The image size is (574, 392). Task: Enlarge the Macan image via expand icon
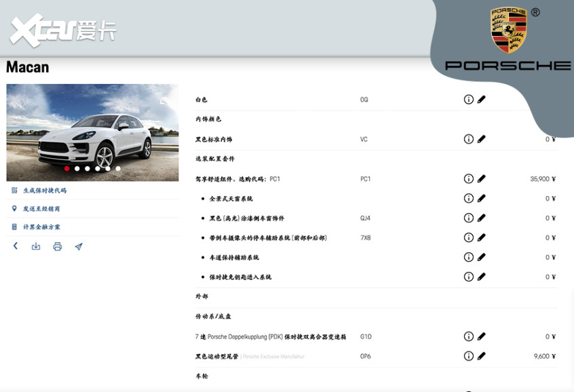point(164,100)
